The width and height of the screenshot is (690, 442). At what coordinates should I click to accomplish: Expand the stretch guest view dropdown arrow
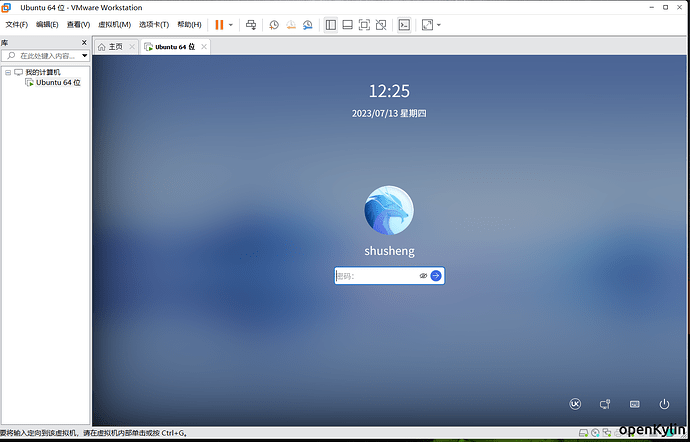point(439,24)
